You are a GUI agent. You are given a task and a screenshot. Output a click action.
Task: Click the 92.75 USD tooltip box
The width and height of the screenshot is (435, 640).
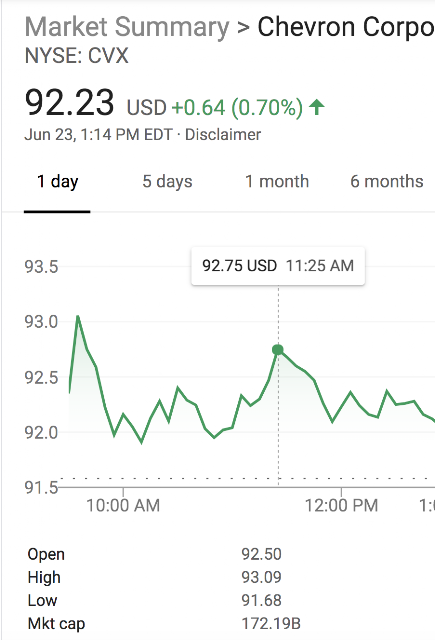pos(278,266)
